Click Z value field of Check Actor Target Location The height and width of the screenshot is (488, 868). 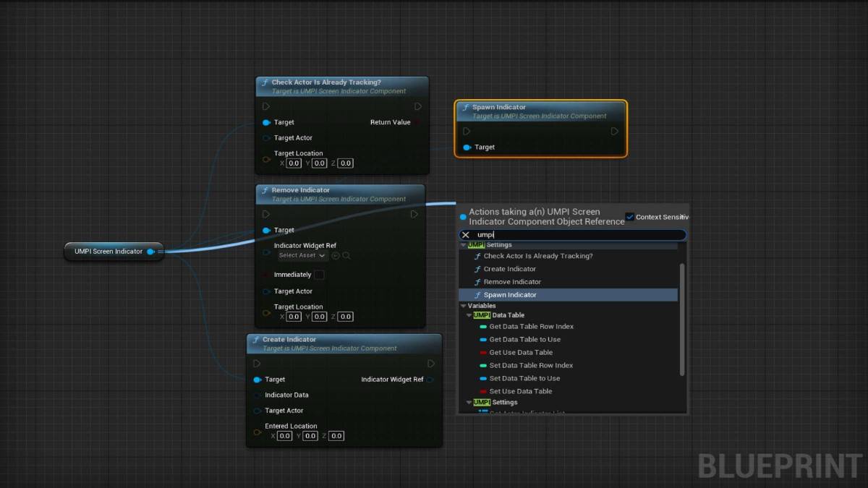click(346, 163)
